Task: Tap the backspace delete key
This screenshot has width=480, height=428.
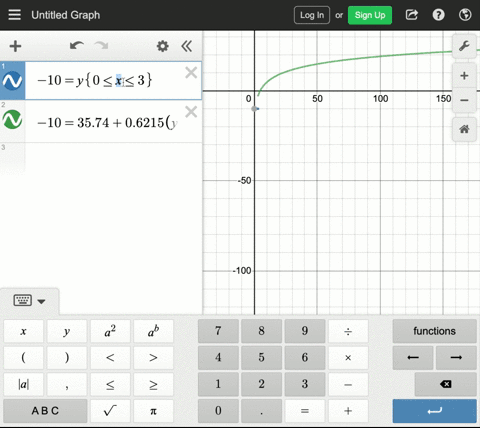Action: point(445,384)
